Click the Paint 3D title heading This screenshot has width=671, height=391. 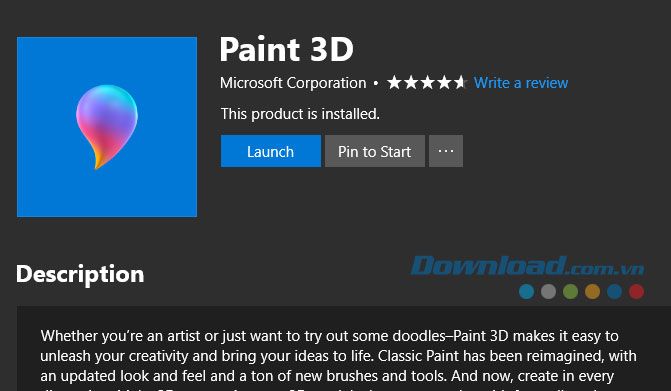click(287, 50)
